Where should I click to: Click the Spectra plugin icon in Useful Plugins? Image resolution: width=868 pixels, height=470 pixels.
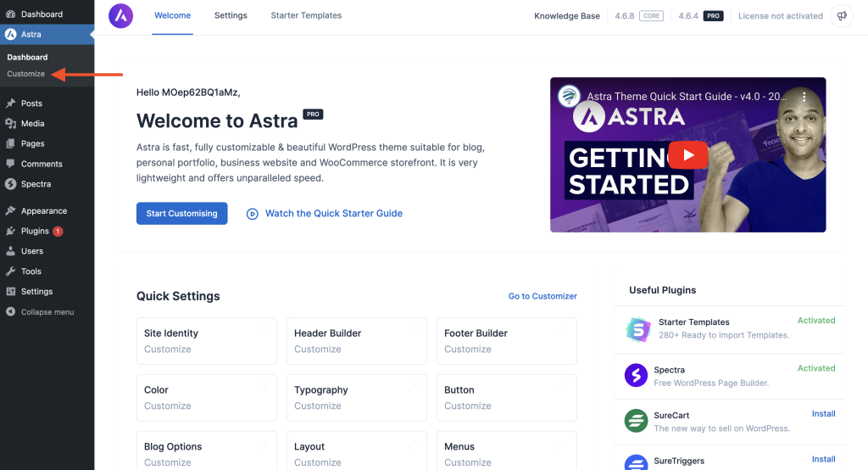pyautogui.click(x=636, y=375)
